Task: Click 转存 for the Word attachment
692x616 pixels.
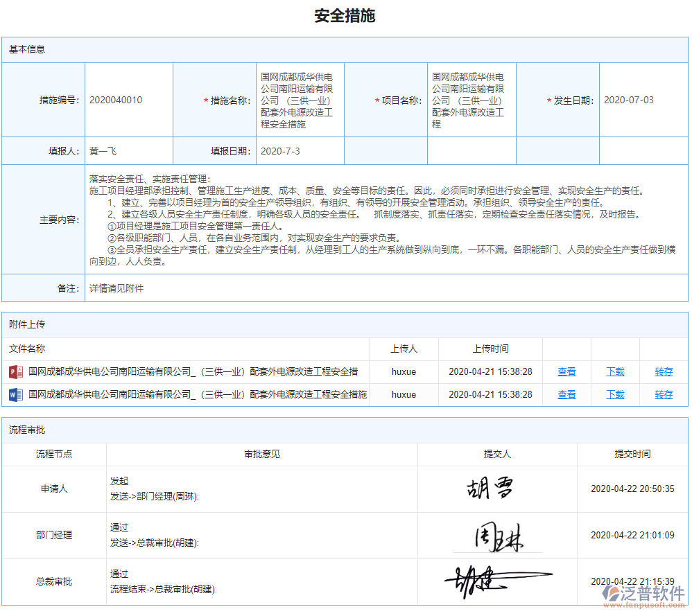Action: 664,394
